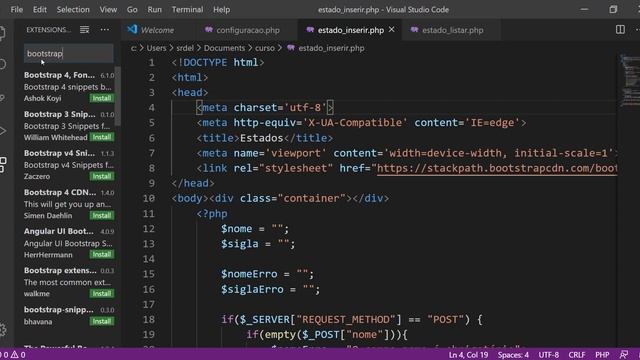Close the estado_inserir.php tab
The image size is (640, 360).
pyautogui.click(x=391, y=29)
